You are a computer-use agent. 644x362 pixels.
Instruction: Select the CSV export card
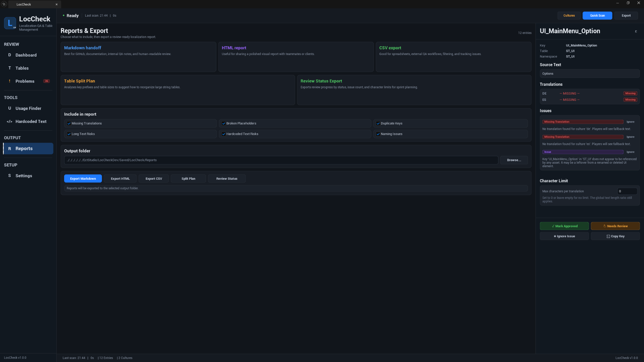click(x=453, y=57)
